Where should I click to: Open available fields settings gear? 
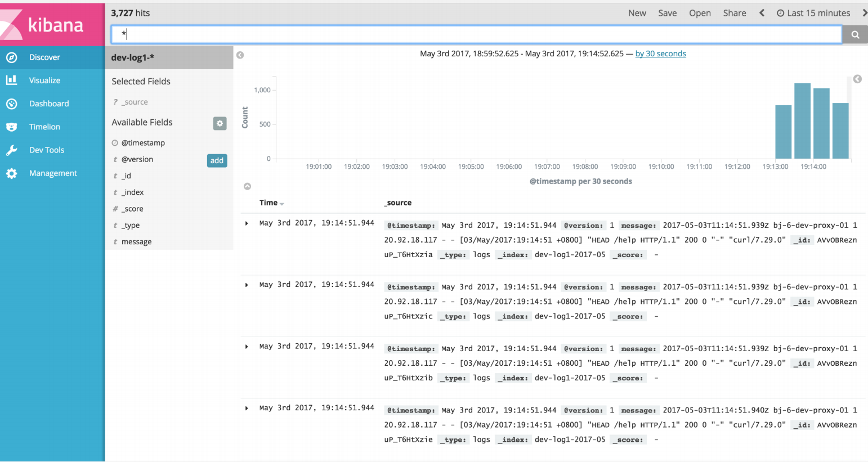(220, 123)
